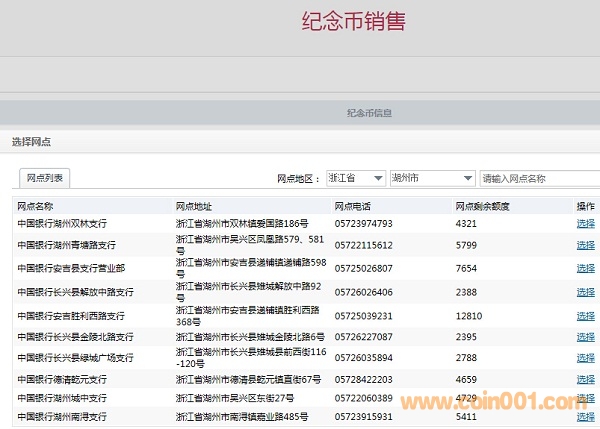This screenshot has width=600, height=429.
Task: Click 选择 for 中国银行安吉胜利西路支行
Action: 585,316
